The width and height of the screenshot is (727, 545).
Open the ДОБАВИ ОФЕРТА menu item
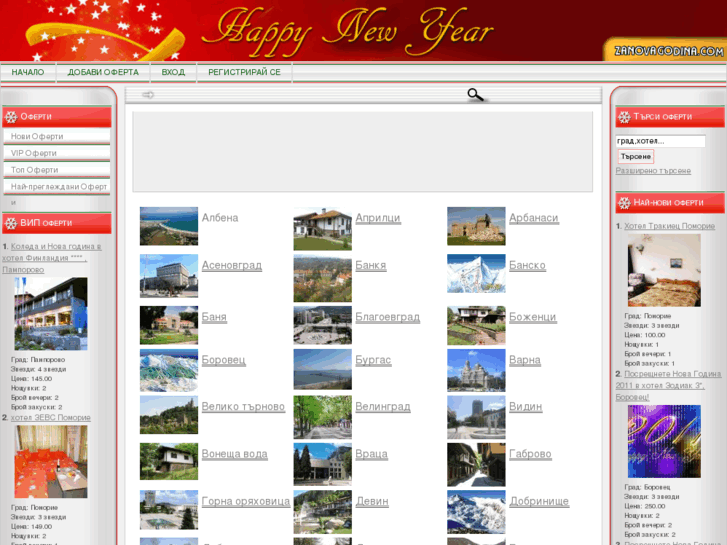click(103, 72)
